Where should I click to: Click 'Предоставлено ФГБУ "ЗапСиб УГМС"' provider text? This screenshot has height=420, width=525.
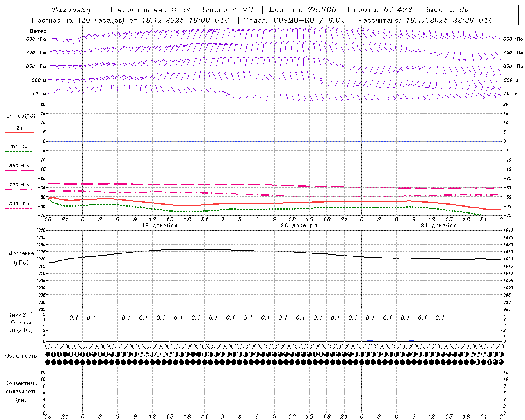[x=182, y=10]
